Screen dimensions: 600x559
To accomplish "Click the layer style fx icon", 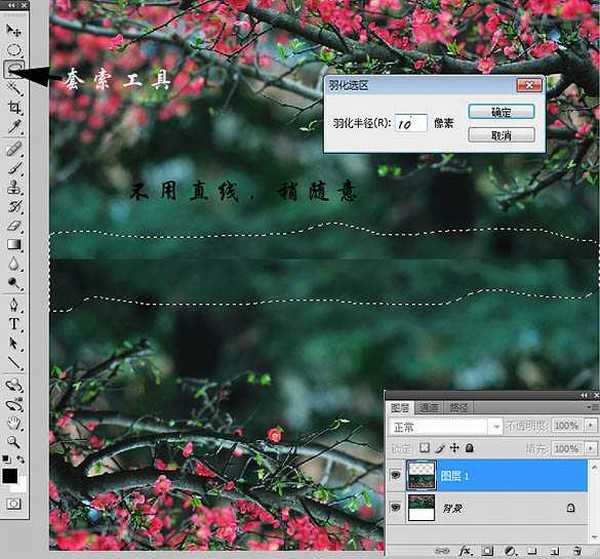I will (465, 550).
